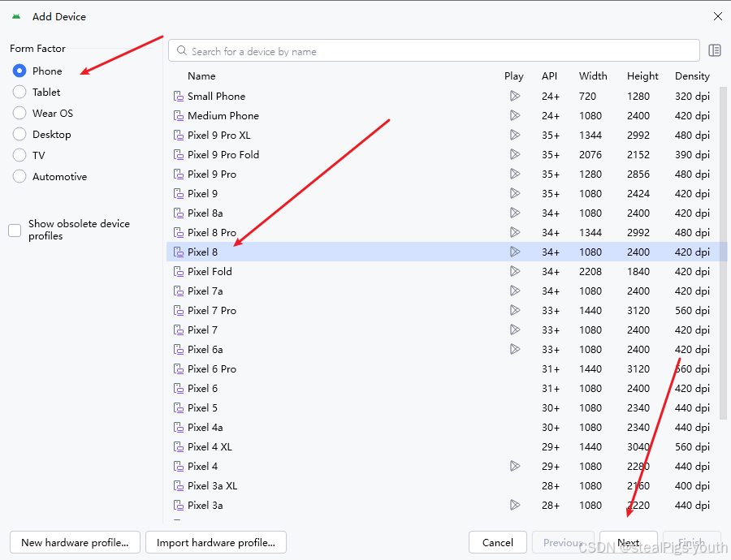Click the device icon next to Pixel 6
This screenshot has width=731, height=560.
click(x=179, y=389)
